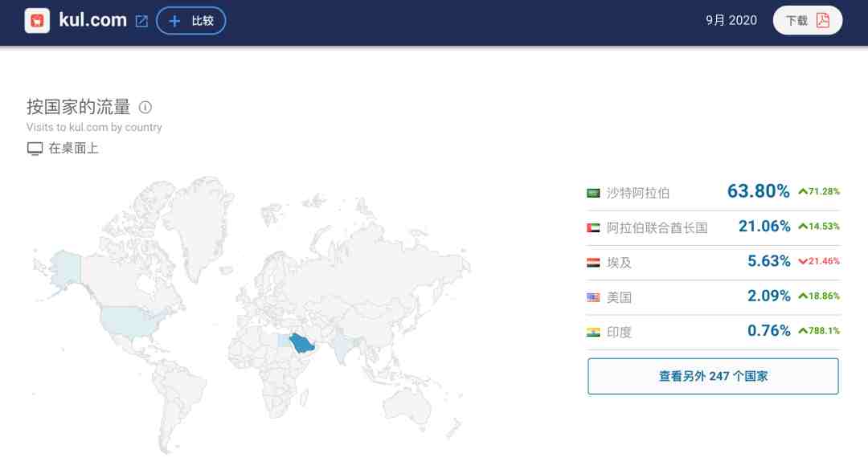Click the Saudi Arabia flag icon

click(x=593, y=193)
